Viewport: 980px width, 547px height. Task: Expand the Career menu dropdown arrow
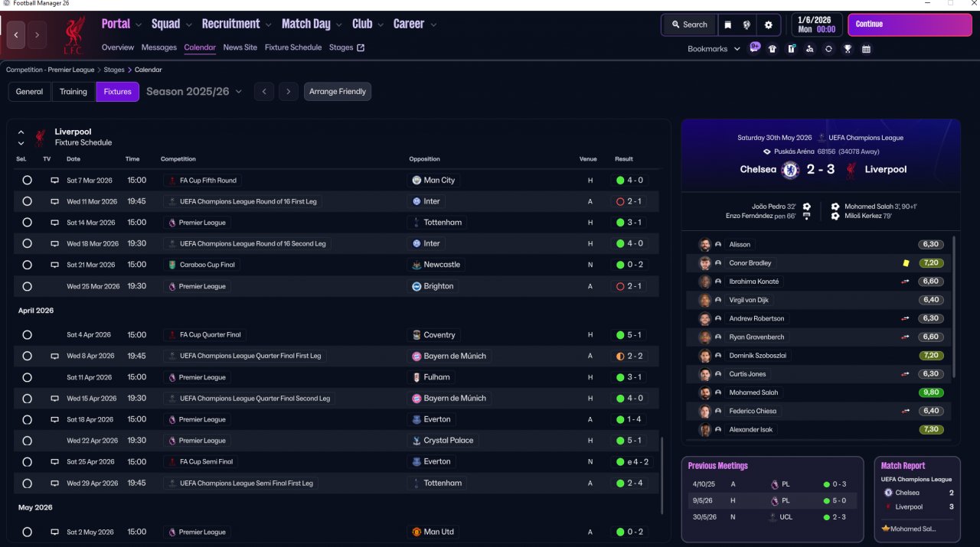coord(433,25)
